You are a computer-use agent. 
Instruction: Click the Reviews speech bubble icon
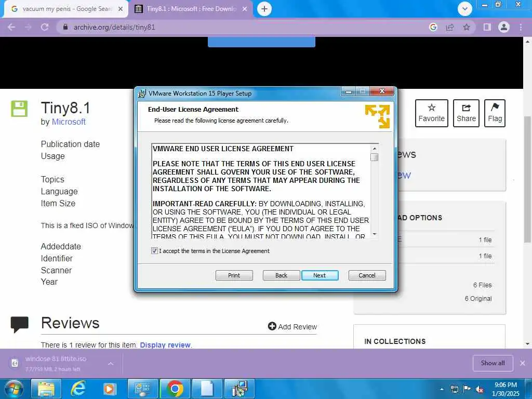coord(19,324)
